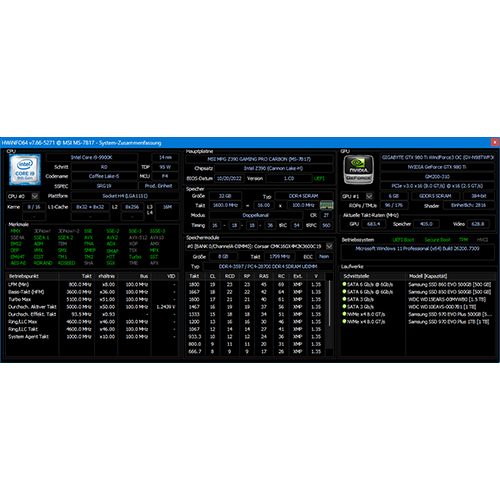Click the green UEFI label next to BIOS version
The image size is (500, 500).
point(319,178)
